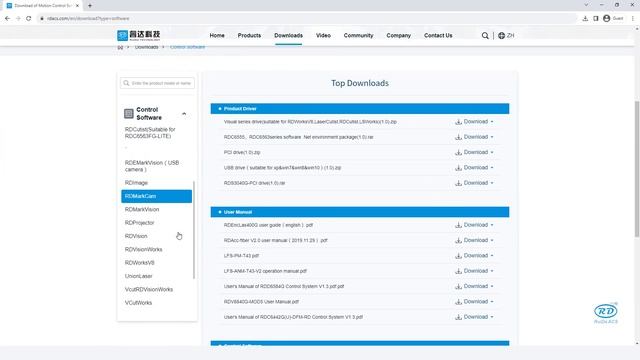Image resolution: width=640 pixels, height=360 pixels.
Task: Collapse the Control Software sidebar section
Action: pos(184,114)
